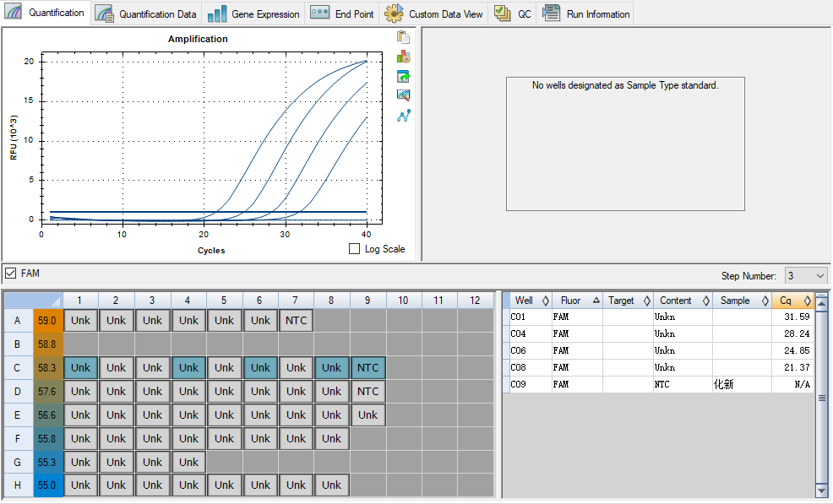Sort table by the Cq column
The image size is (833, 504).
click(792, 301)
